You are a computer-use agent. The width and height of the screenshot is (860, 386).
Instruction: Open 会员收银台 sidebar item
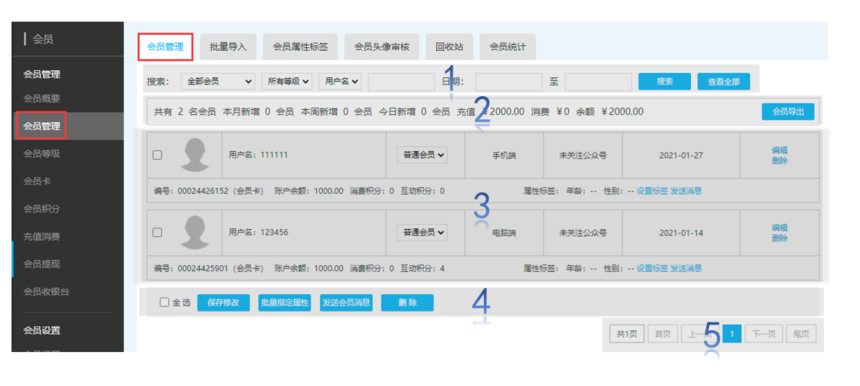point(46,292)
